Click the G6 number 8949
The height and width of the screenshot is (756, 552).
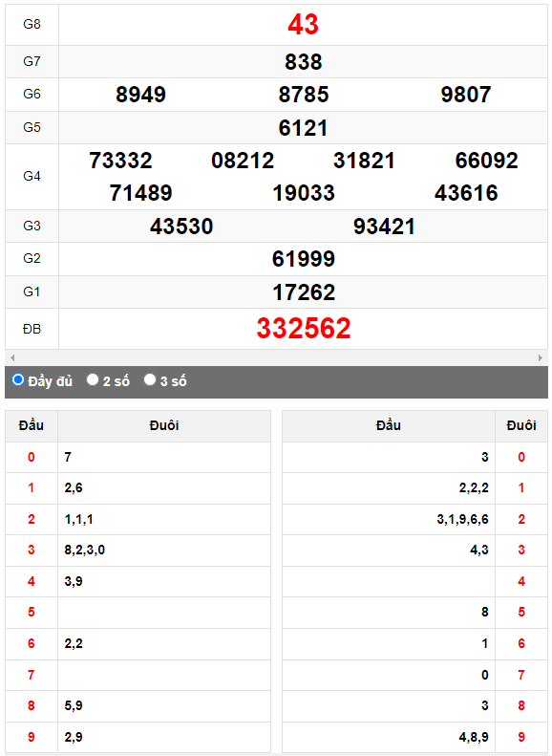[140, 95]
